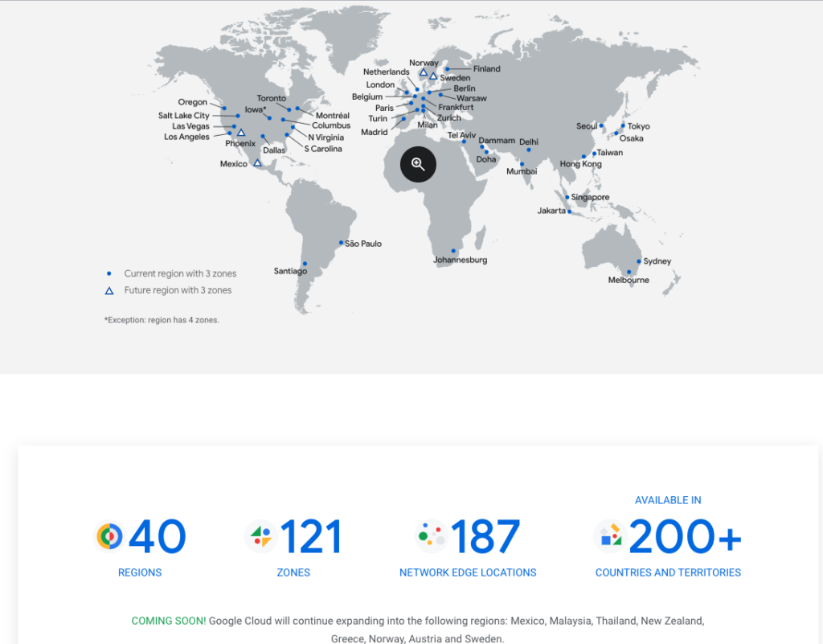Click the number 121
823x644 pixels.
(311, 536)
